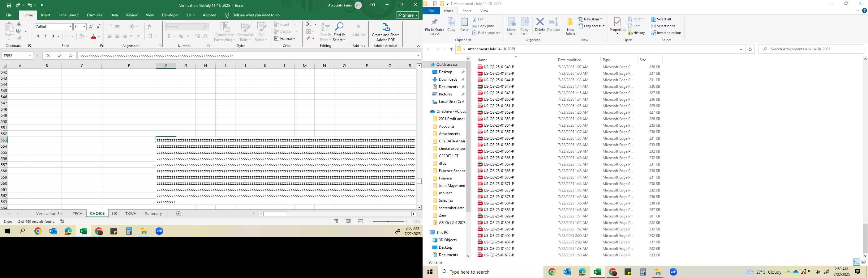Click the Excel zoom slider
Screen dimensions: 868x278
[x=388, y=221]
